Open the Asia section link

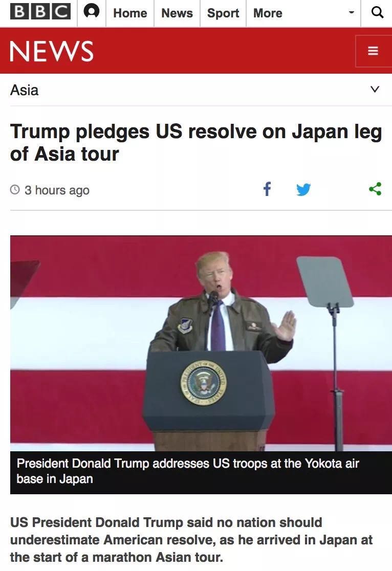(24, 90)
